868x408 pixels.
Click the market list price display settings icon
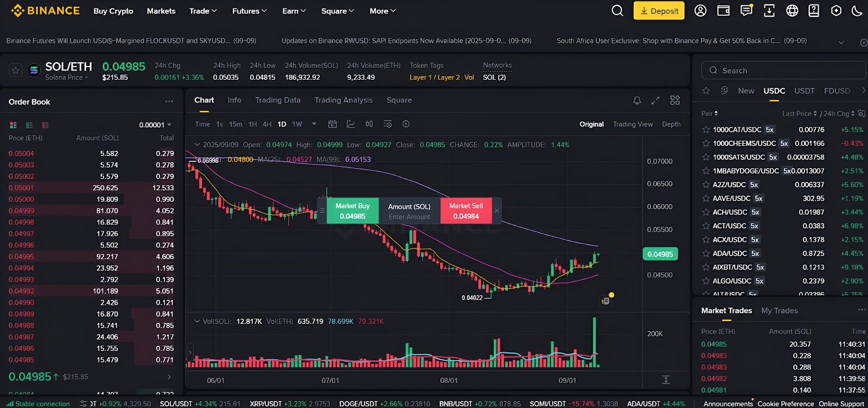[861, 113]
